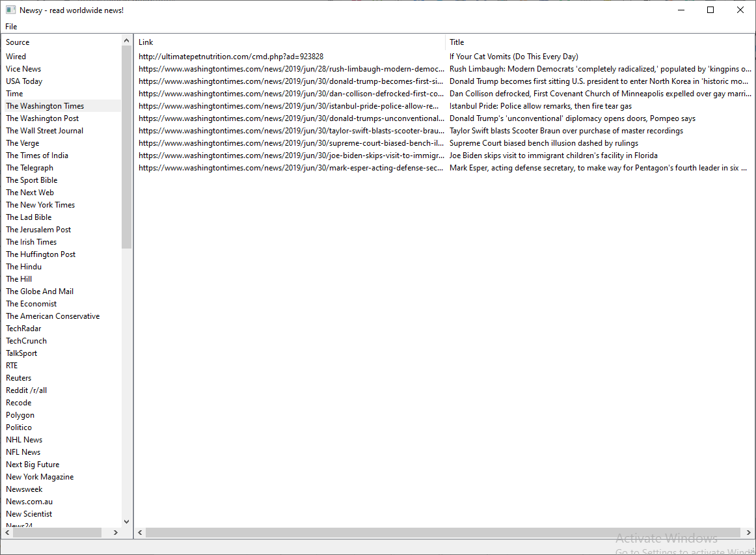This screenshot has height=555, width=756.
Task: Select NFL News source
Action: pos(23,453)
